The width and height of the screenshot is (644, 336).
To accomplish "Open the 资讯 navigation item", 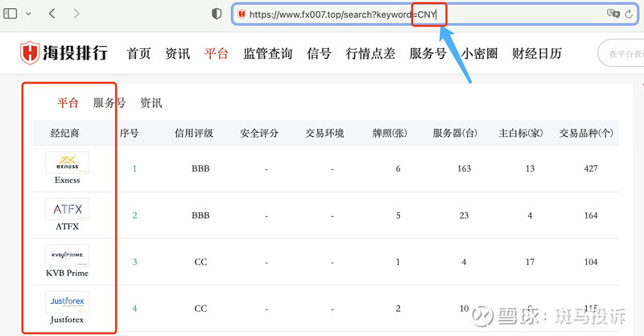I will [x=178, y=53].
